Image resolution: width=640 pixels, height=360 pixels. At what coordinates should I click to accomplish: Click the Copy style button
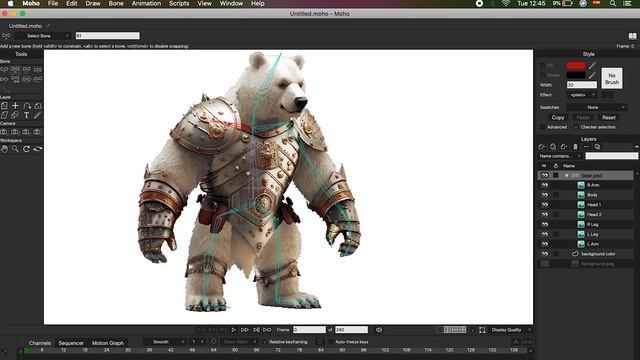click(x=558, y=118)
